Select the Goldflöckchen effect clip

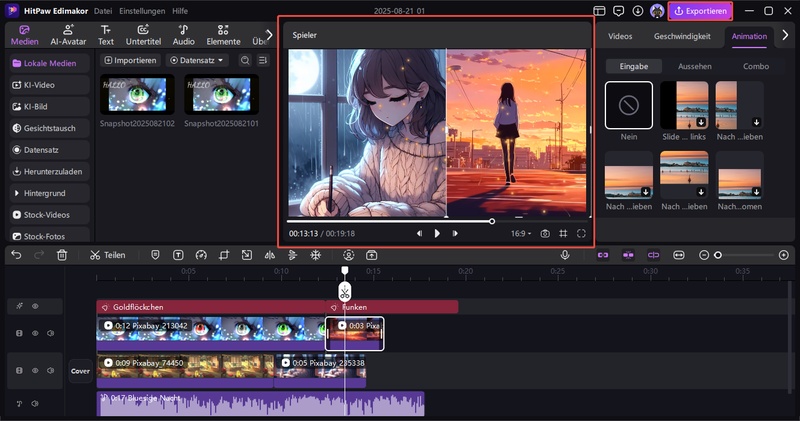pyautogui.click(x=211, y=307)
